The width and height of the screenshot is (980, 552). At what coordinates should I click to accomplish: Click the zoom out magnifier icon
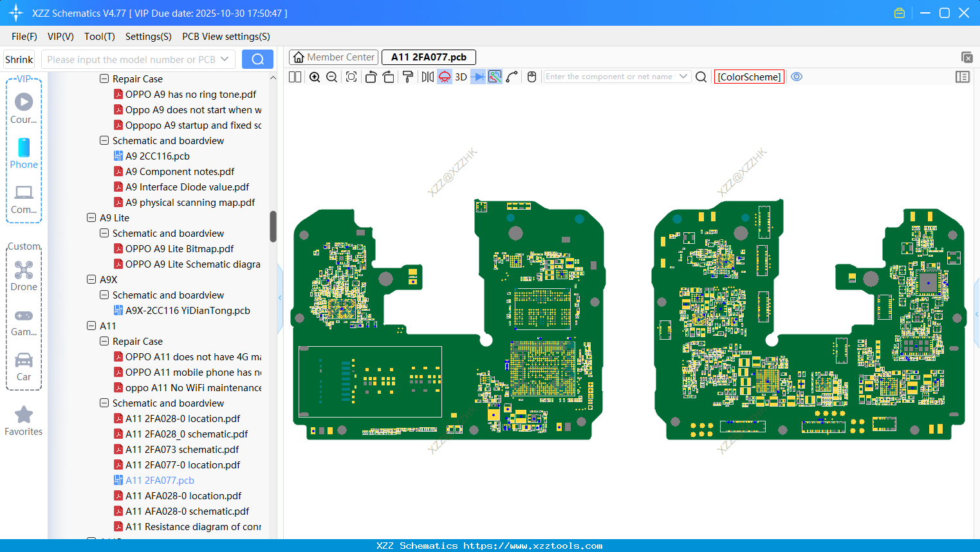point(332,77)
